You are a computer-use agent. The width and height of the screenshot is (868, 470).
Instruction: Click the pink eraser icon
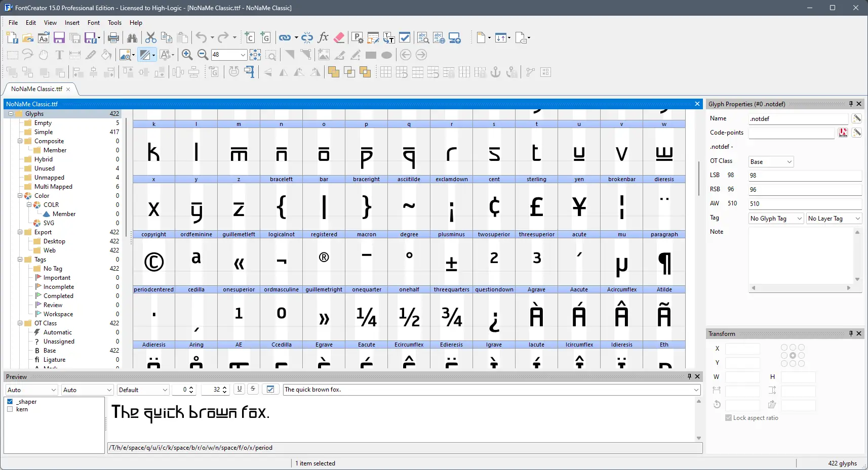pyautogui.click(x=339, y=37)
